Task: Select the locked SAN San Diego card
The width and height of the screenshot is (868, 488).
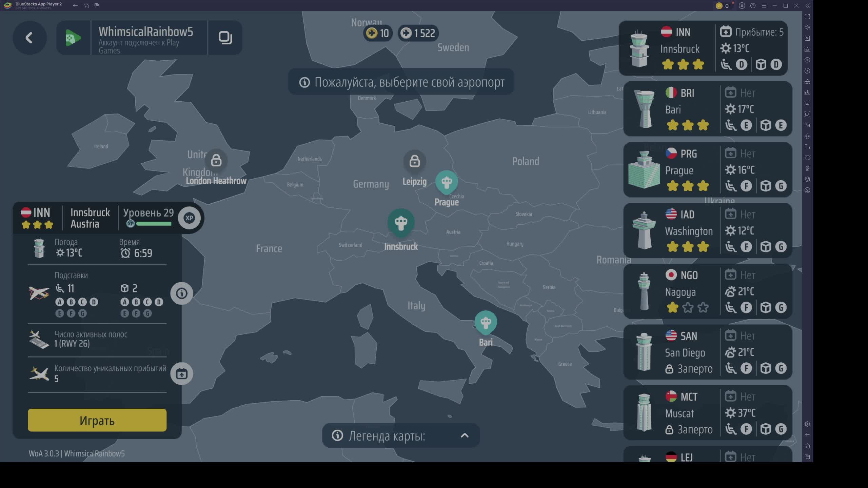Action: coord(708,352)
